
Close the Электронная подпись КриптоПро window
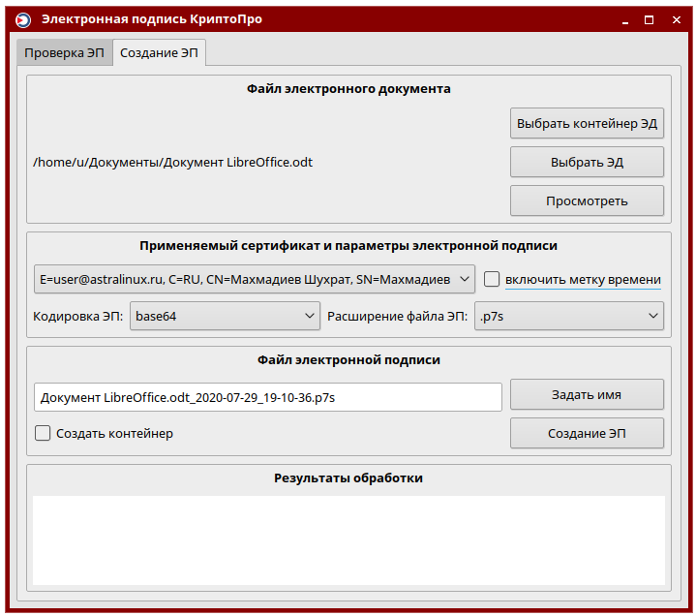point(673,19)
